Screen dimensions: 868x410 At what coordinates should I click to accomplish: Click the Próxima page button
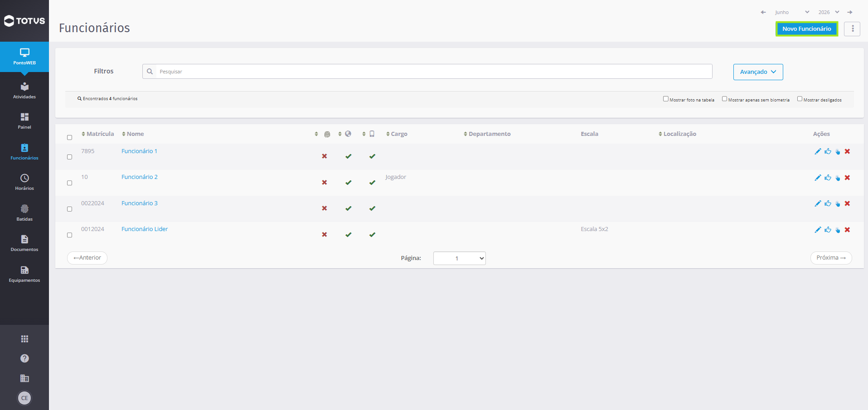pyautogui.click(x=831, y=258)
